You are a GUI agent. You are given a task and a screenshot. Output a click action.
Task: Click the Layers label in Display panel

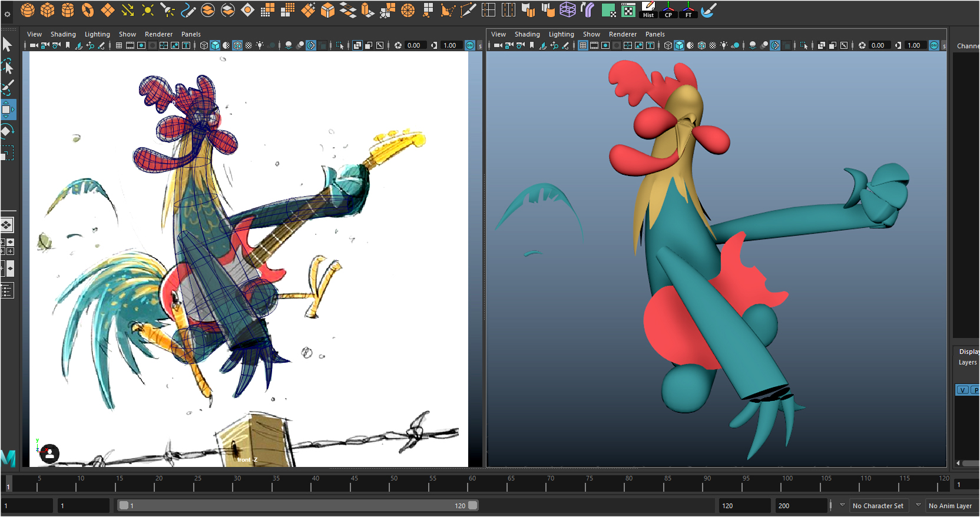967,363
